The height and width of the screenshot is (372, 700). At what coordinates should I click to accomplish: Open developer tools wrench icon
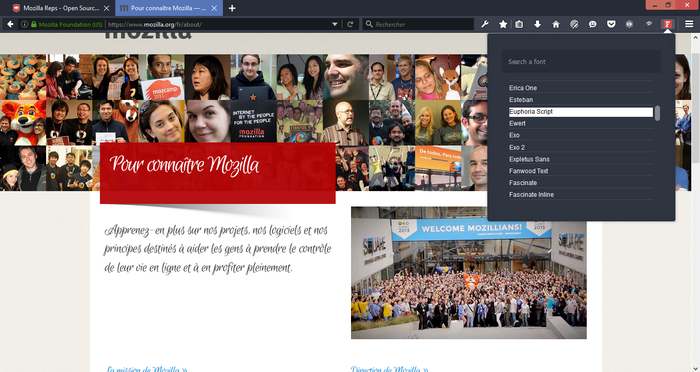pyautogui.click(x=484, y=24)
